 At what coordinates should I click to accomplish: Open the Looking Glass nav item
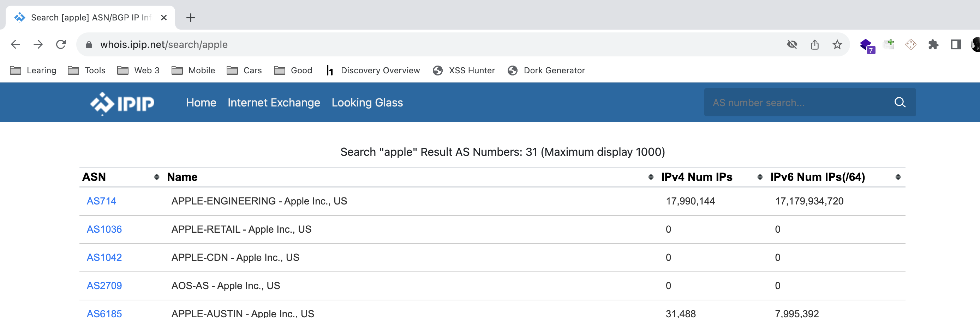[367, 103]
